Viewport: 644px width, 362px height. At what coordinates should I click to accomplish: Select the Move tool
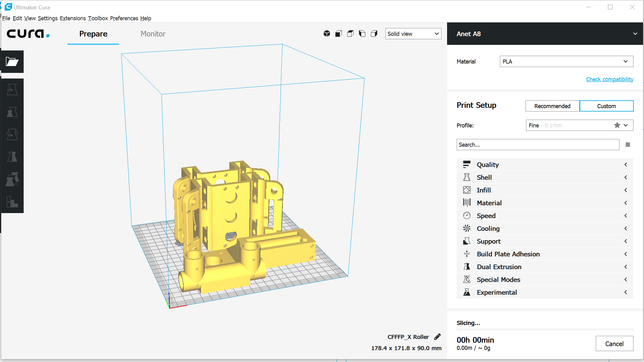[12, 89]
